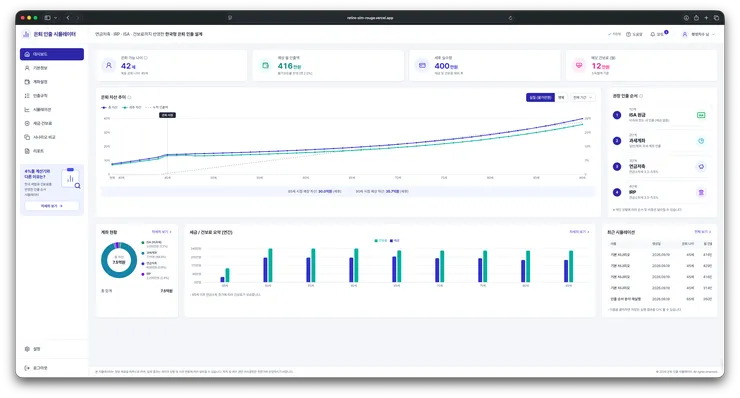Toggle the browser sidebar panel icon
This screenshot has width=740, height=398.
coord(48,18)
